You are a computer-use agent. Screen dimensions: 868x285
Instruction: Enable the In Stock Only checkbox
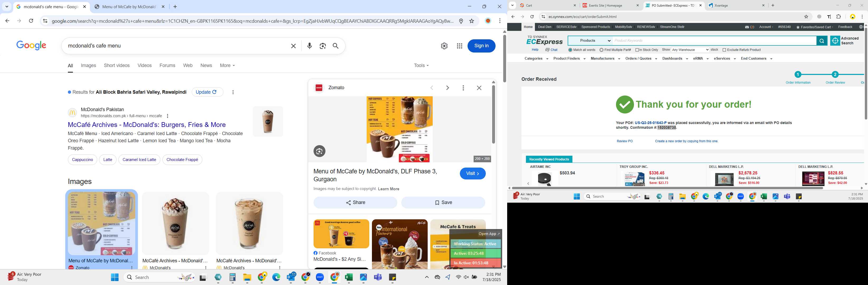(637, 50)
